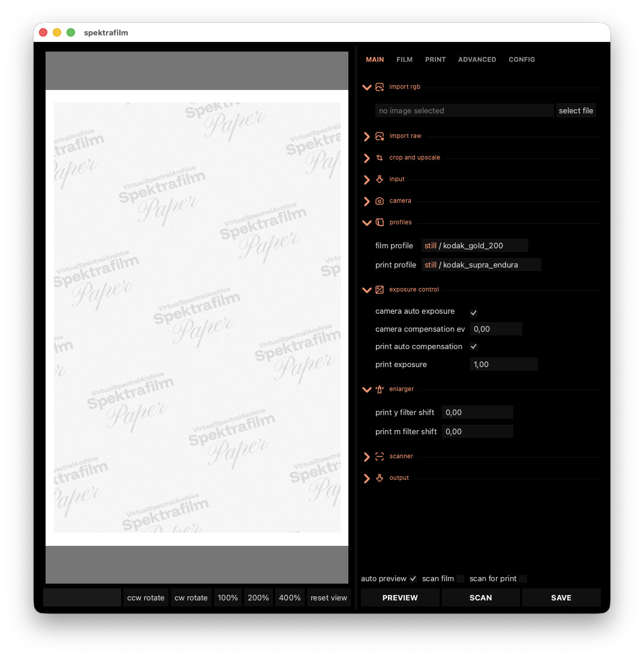644x658 pixels.
Task: Collapse the enlarger section chevron
Action: point(367,390)
